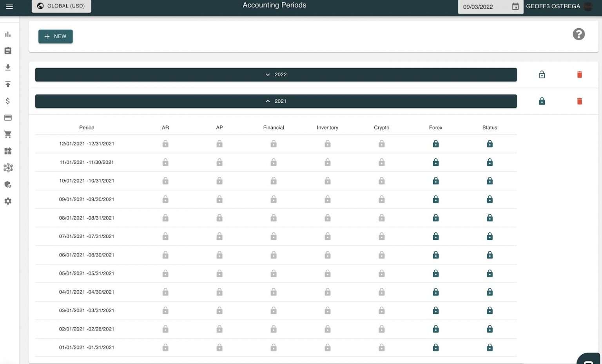Toggle Status lock for 06/01/2021 period
The height and width of the screenshot is (364, 602).
tap(490, 255)
